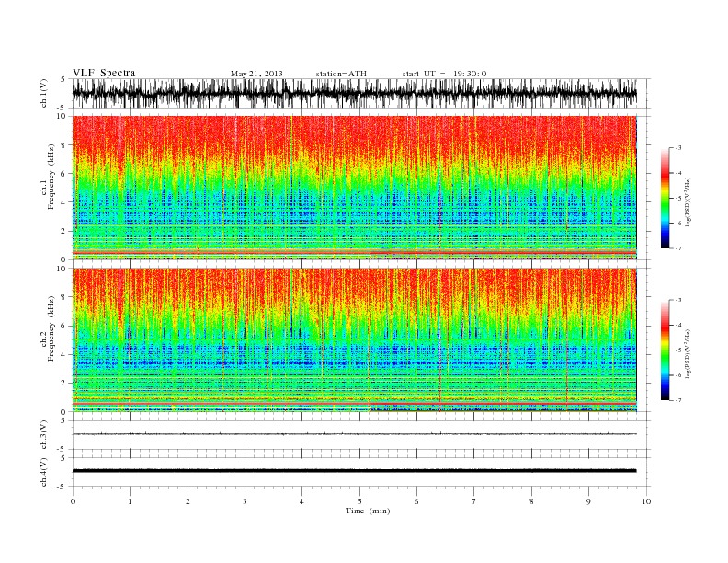Click the "ch.1(V)" axis label
The width and height of the screenshot is (728, 563).
pyautogui.click(x=44, y=93)
